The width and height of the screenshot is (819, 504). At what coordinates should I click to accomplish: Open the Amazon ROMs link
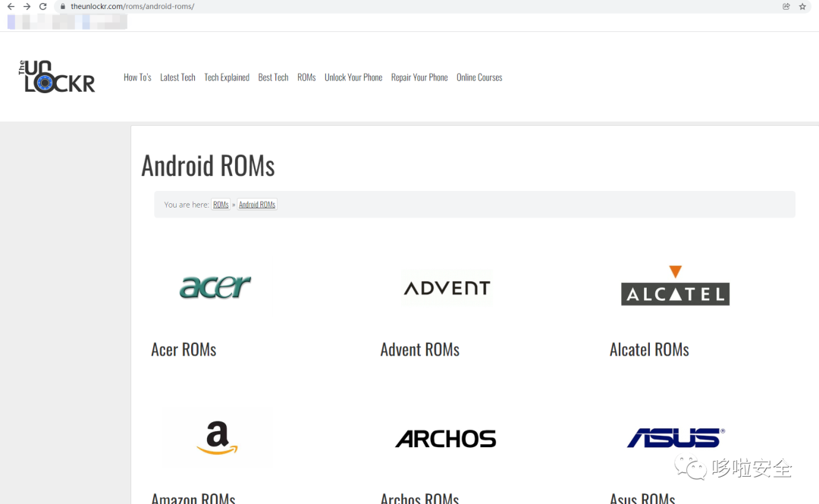tap(193, 498)
